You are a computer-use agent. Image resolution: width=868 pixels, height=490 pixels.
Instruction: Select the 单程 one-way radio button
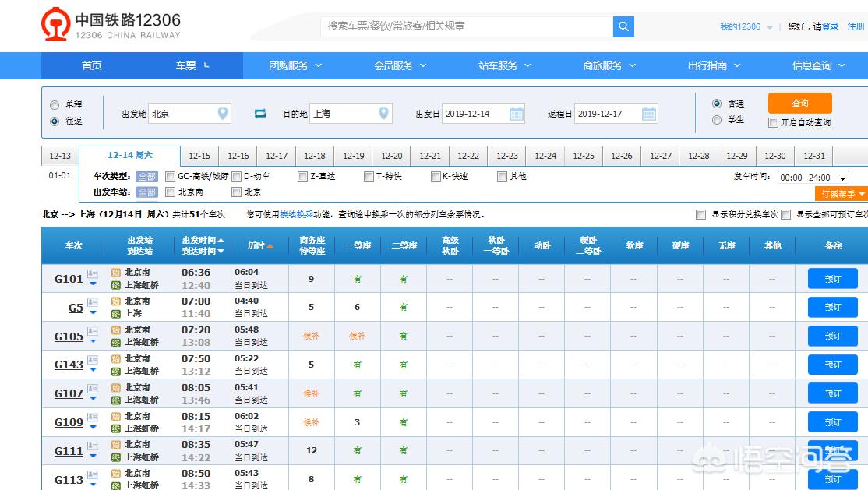click(x=55, y=104)
